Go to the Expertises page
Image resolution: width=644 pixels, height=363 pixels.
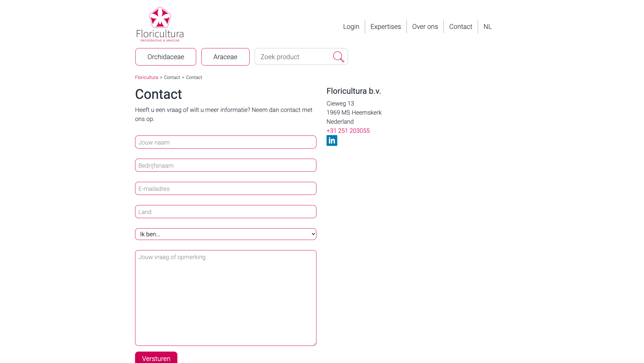click(x=385, y=27)
